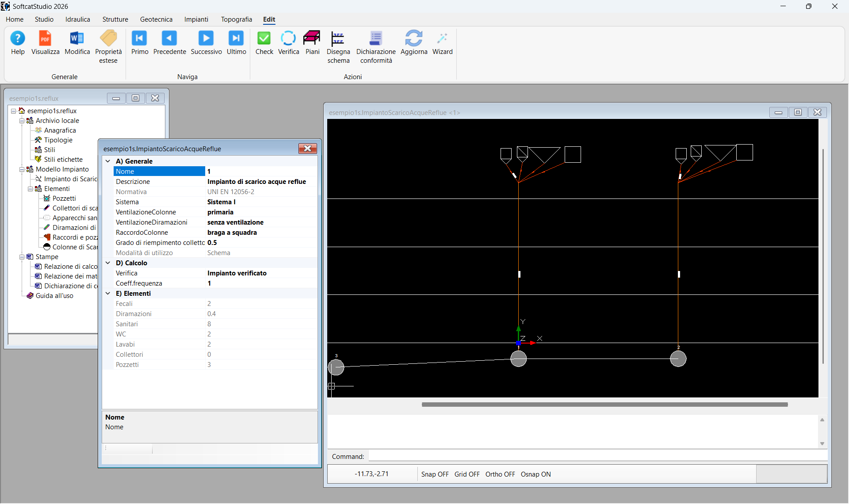Select Apparecchi sanitari tree item
Viewport: 849px width, 504px height.
point(71,218)
